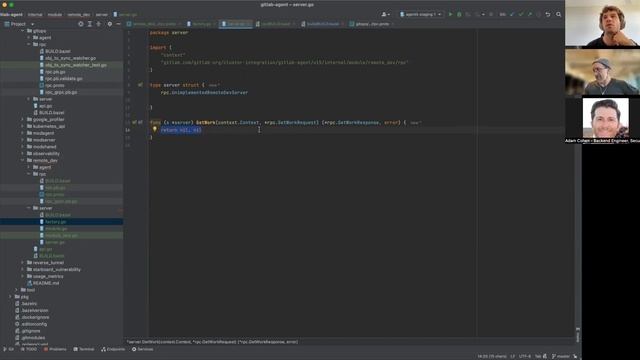The width and height of the screenshot is (640, 360).
Task: Hide the Project panel with minus icon
Action: tap(118, 24)
